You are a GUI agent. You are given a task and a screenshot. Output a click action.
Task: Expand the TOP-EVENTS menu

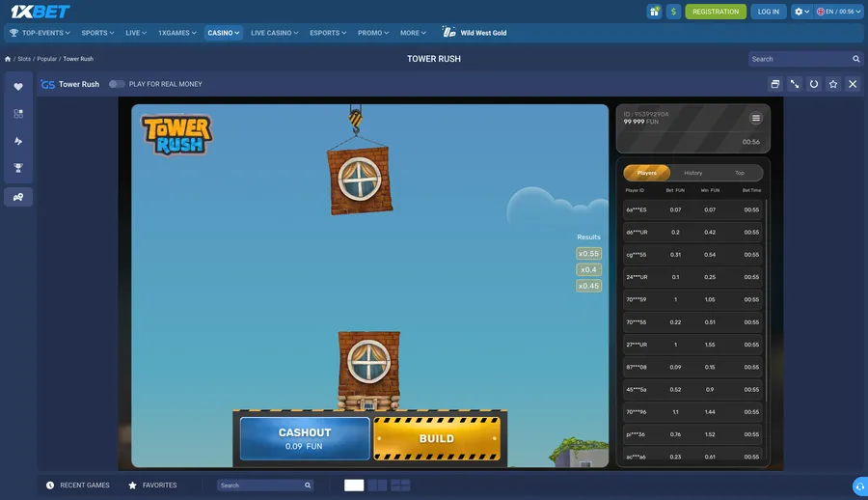click(x=40, y=33)
